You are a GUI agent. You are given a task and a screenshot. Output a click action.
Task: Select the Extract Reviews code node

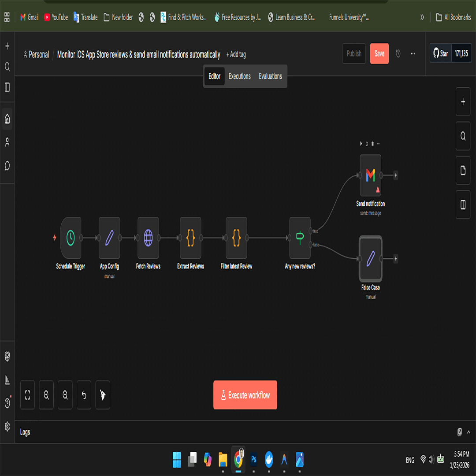click(190, 238)
